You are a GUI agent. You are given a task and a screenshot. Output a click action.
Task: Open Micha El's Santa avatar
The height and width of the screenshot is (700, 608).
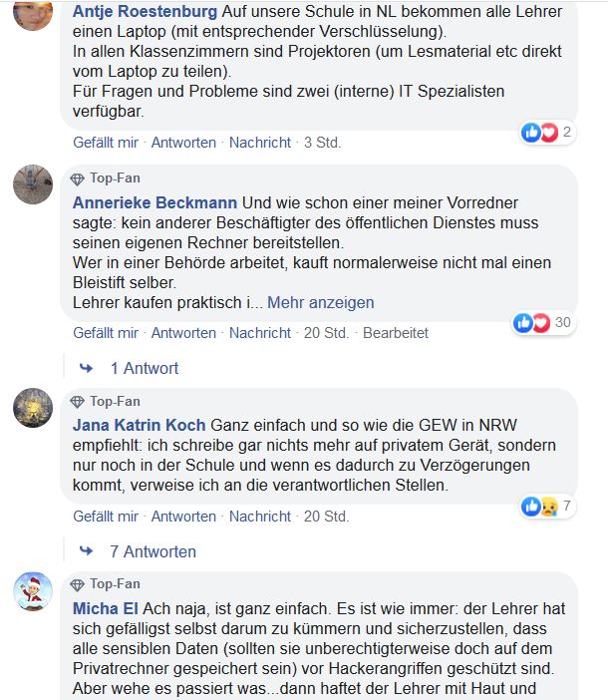[33, 591]
